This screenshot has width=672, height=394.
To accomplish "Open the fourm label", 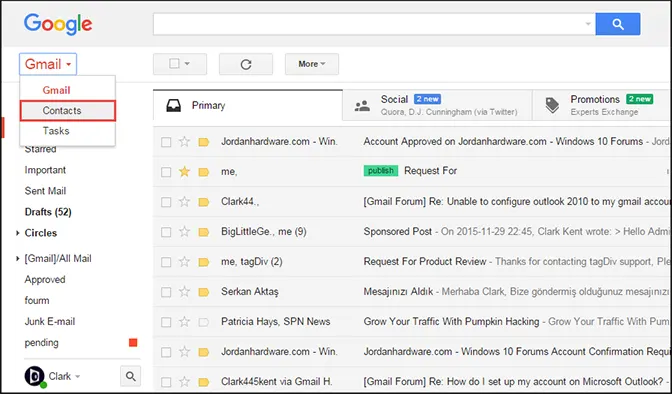I will (x=37, y=301).
